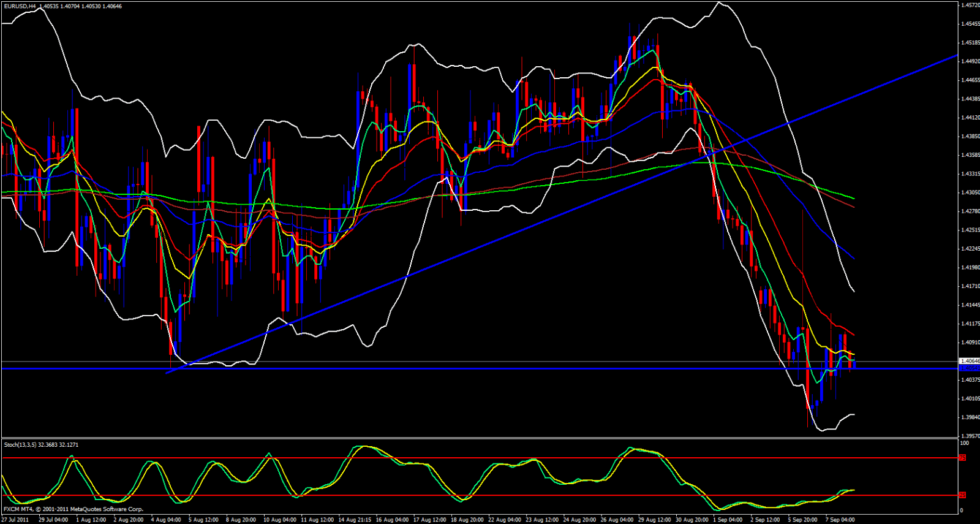Click the 27 Jul 2011 date label
980x524 pixels.
pyautogui.click(x=15, y=520)
